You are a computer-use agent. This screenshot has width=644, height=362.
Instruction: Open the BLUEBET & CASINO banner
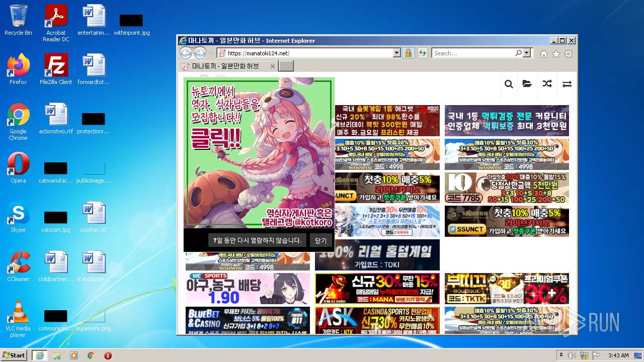point(248,320)
